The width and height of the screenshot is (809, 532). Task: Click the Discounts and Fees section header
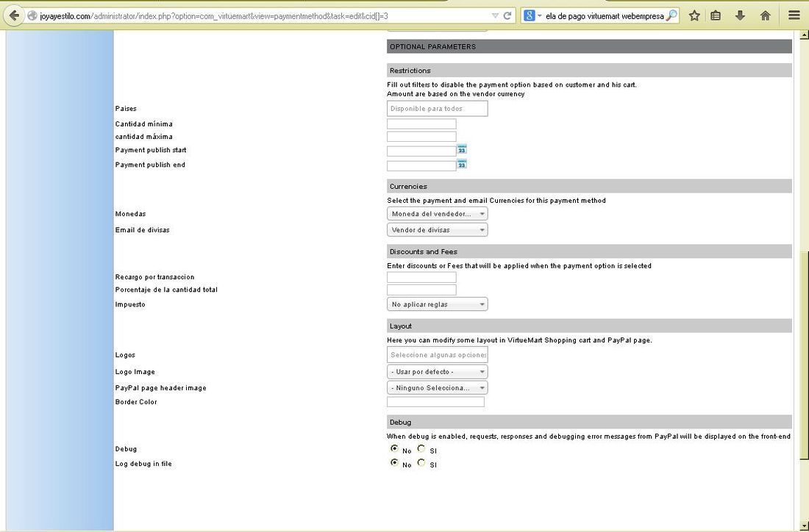[589, 251]
